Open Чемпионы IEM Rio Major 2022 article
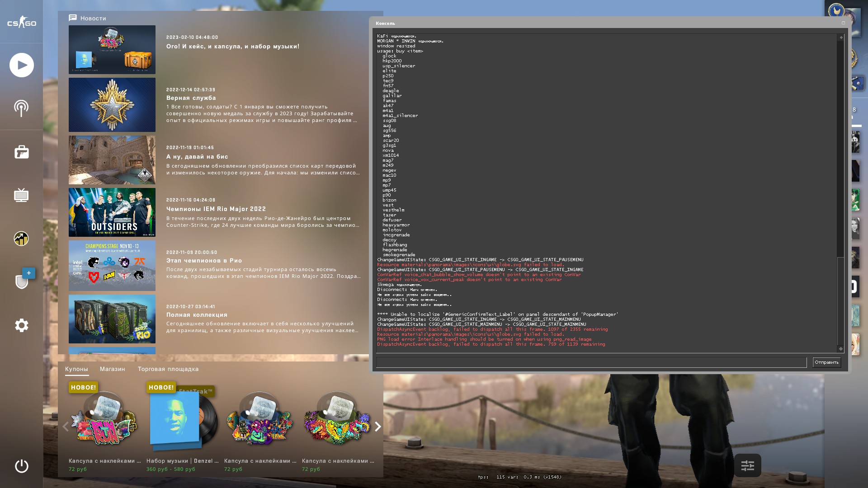 216,209
